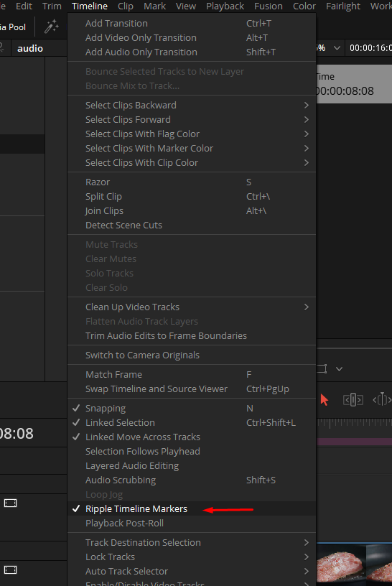Click the viewer transform overlay icon
The image size is (392, 586).
pos(322,369)
